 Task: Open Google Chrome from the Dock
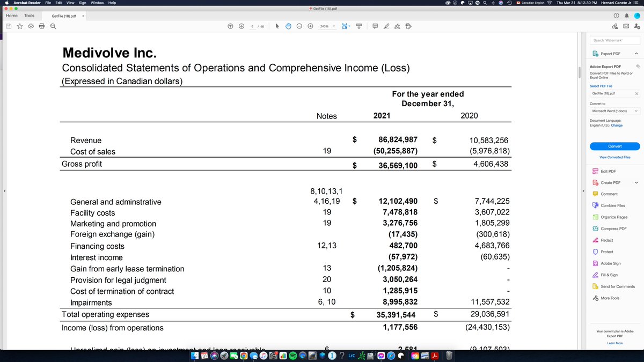point(244,355)
